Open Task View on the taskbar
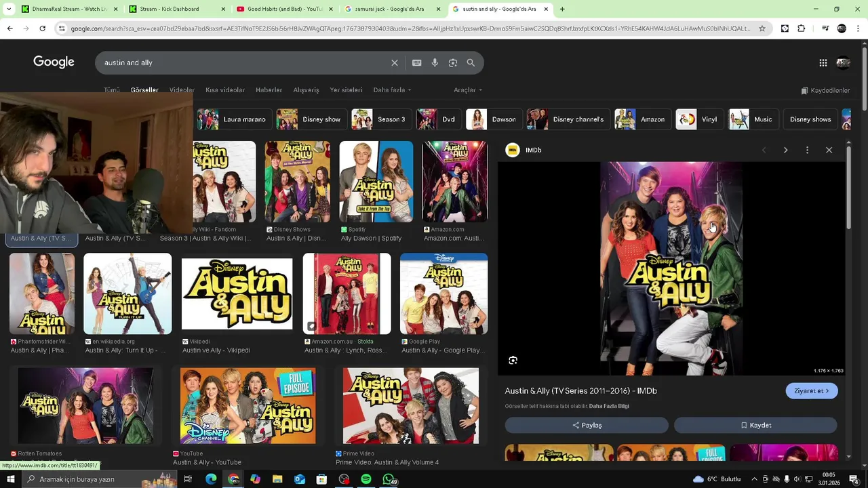 pos(188,479)
